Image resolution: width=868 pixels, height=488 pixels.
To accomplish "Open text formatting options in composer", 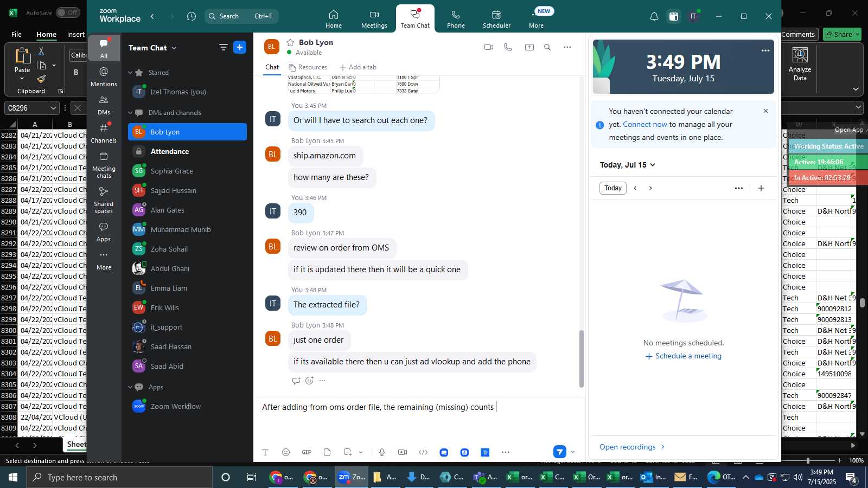I will pos(265,452).
